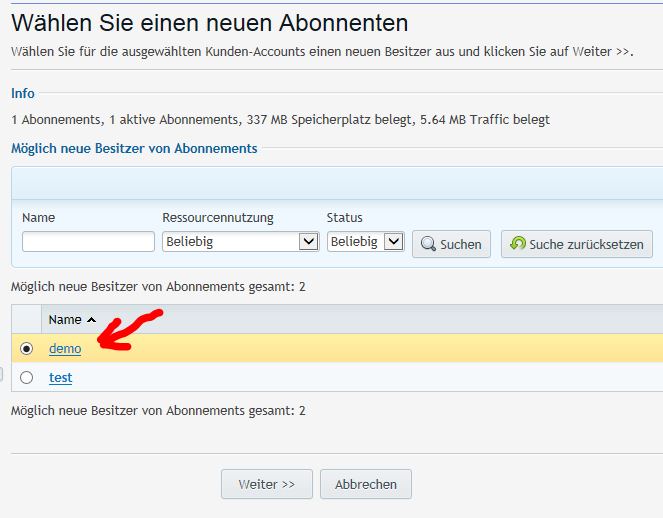The height and width of the screenshot is (518, 663).
Task: Click the small handle at left edge
Action: pyautogui.click(x=2, y=375)
